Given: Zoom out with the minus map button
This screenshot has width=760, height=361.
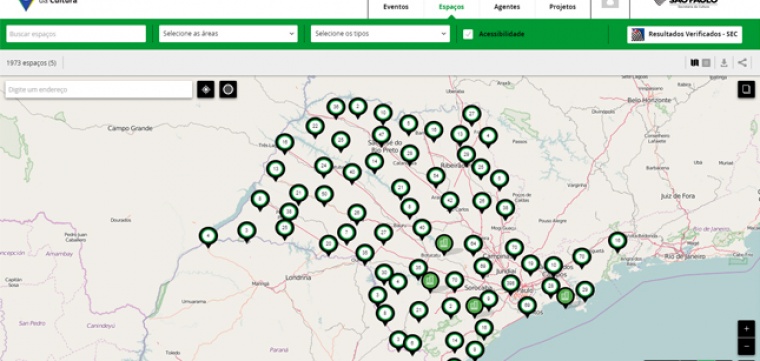Looking at the screenshot, I should click(746, 346).
